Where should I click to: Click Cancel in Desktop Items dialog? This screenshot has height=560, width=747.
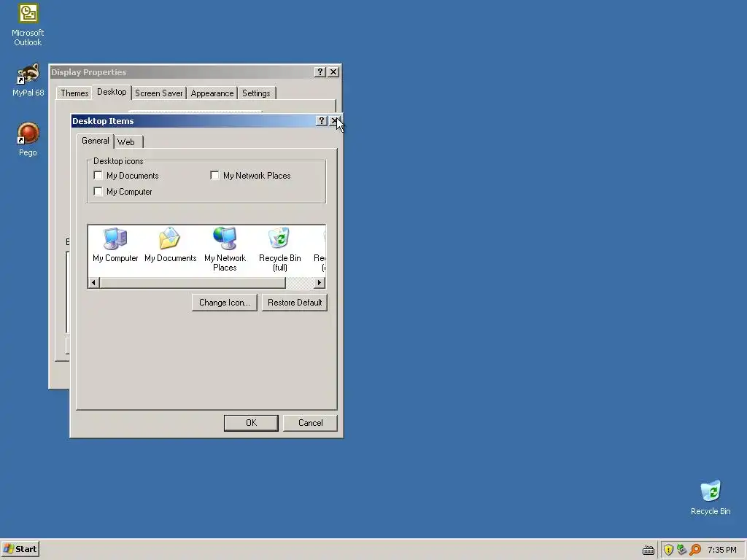coord(310,423)
